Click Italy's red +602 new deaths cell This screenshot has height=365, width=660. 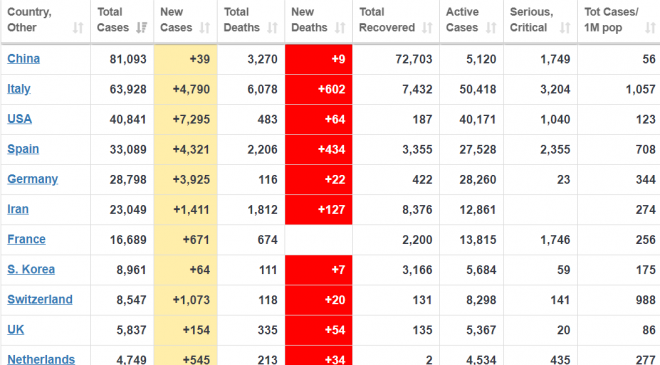tap(319, 89)
